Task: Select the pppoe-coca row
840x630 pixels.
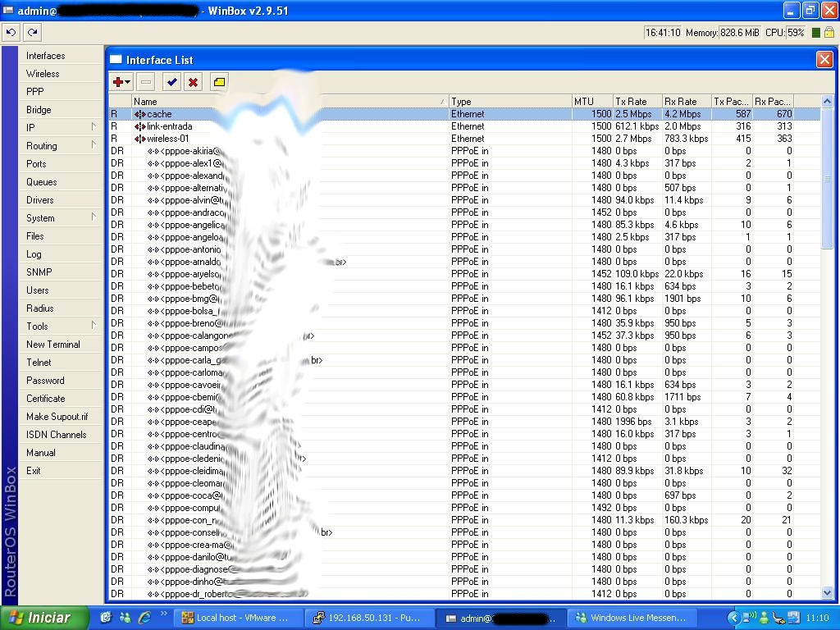Action: point(464,495)
